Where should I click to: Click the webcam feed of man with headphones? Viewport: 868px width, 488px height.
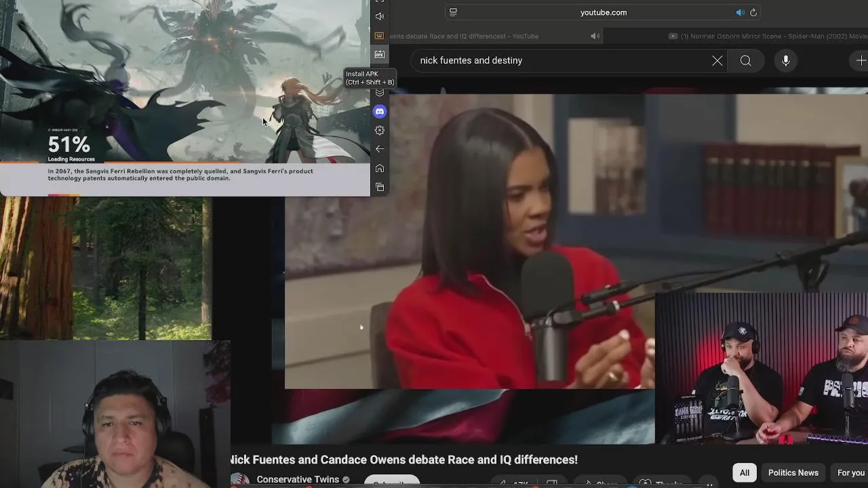(115, 415)
